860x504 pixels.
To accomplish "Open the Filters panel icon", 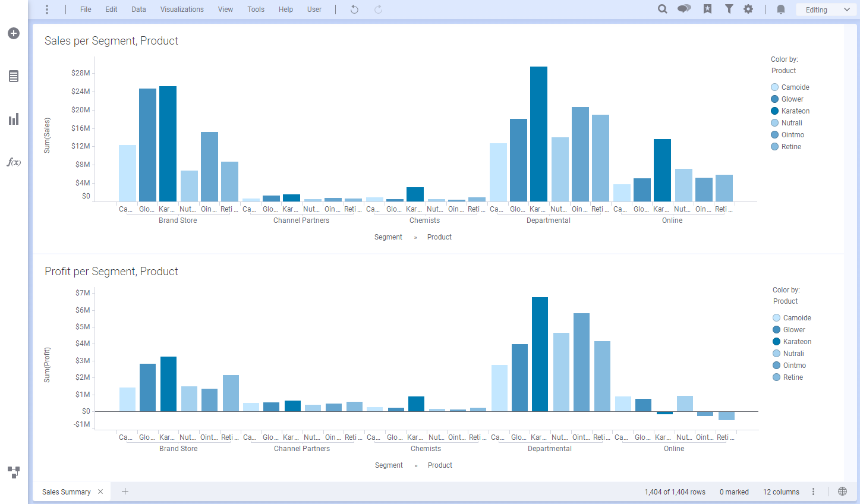I will (x=729, y=9).
